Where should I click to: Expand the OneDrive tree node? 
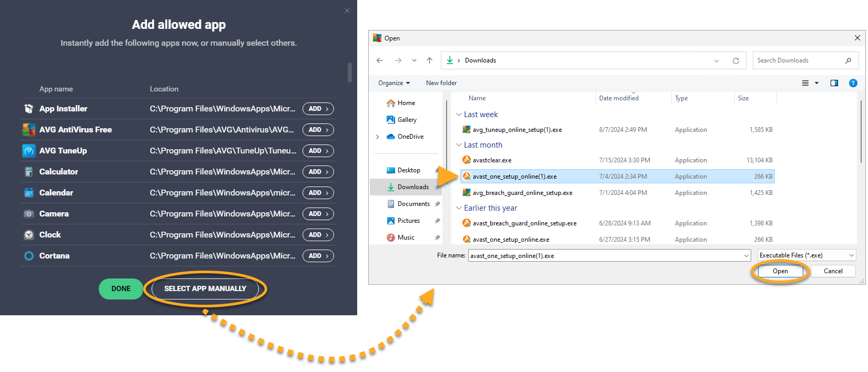pos(377,137)
